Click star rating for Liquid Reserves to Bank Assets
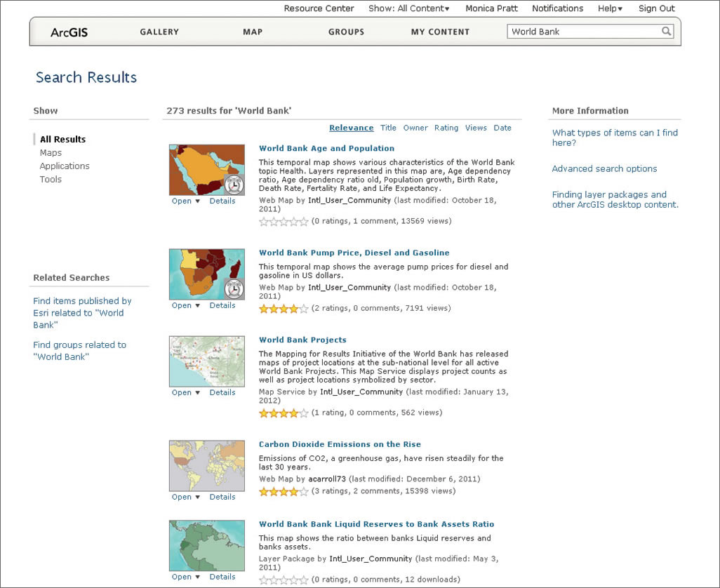720x588 pixels. [x=284, y=580]
